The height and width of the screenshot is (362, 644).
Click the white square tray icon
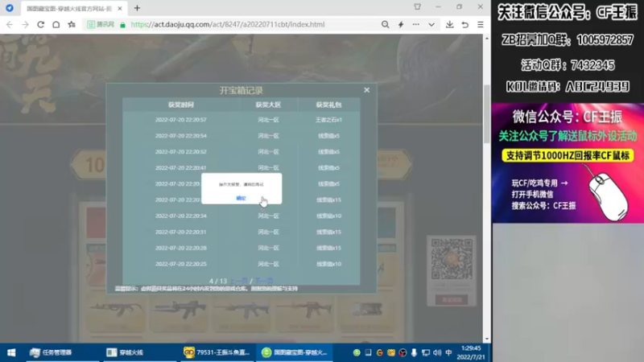coord(368,352)
